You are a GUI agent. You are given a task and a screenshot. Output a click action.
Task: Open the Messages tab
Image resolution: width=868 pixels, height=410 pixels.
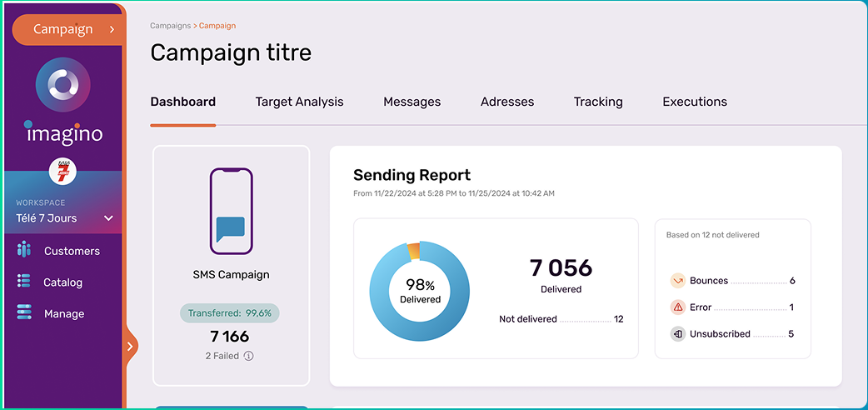tap(412, 102)
